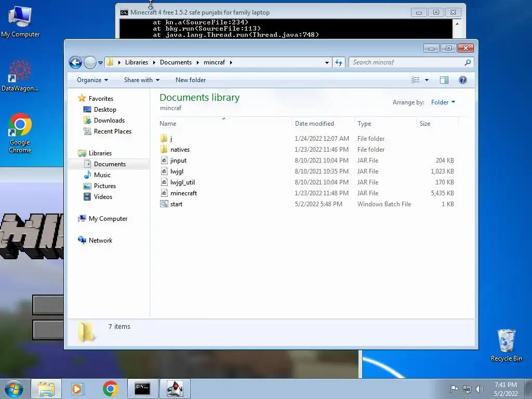Viewport: 532px width, 399px height.
Task: Select Libraries in navigation pane
Action: click(x=100, y=153)
